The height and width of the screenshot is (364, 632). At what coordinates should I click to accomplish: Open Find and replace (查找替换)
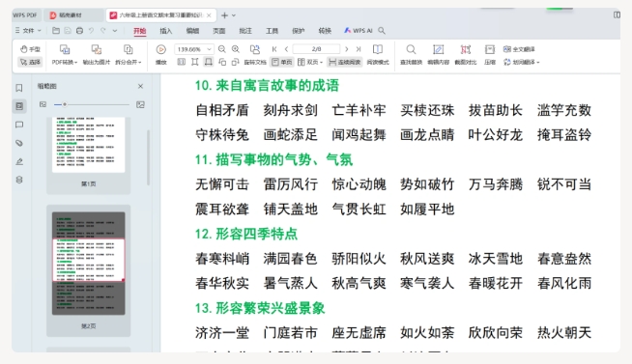click(x=411, y=55)
